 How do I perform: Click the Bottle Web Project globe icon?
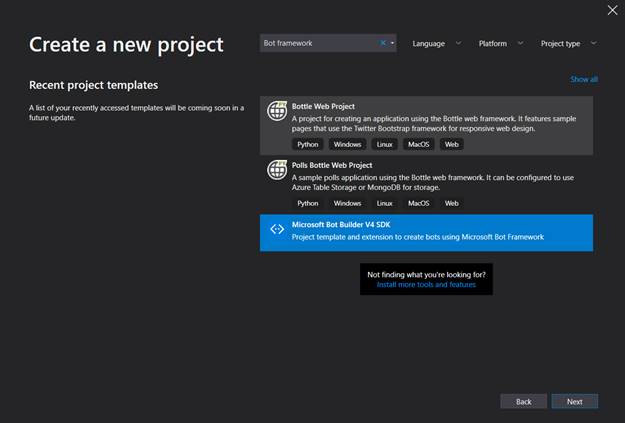[277, 111]
